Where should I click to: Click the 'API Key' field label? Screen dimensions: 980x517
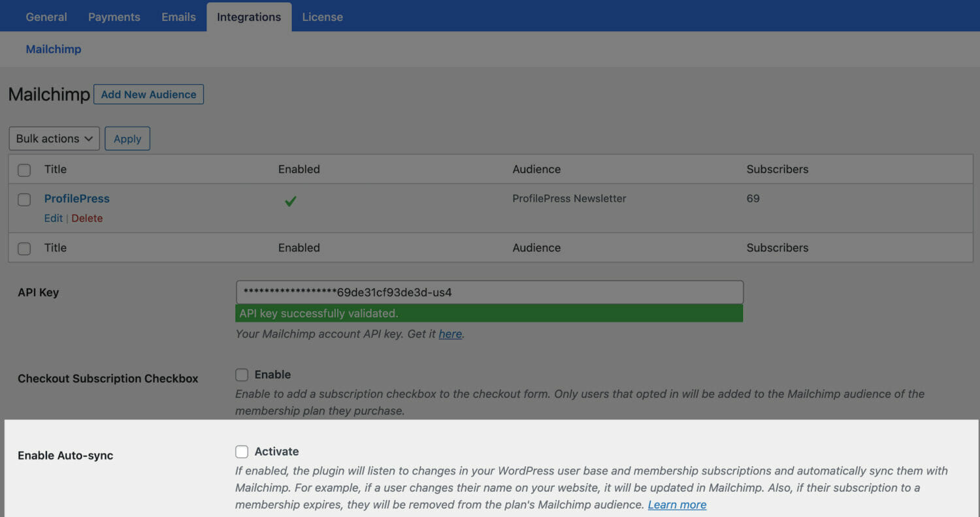point(39,292)
